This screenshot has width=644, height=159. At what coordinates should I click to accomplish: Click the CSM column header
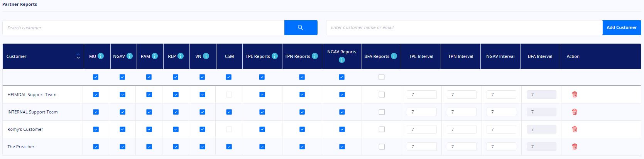tap(229, 56)
